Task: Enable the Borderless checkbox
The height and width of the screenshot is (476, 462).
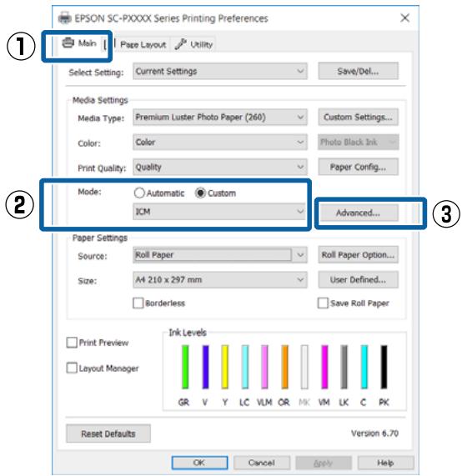Action: (138, 303)
